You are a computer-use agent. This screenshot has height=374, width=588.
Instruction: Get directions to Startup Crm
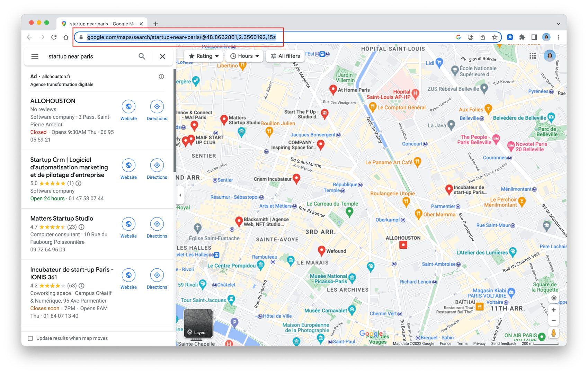(x=157, y=166)
